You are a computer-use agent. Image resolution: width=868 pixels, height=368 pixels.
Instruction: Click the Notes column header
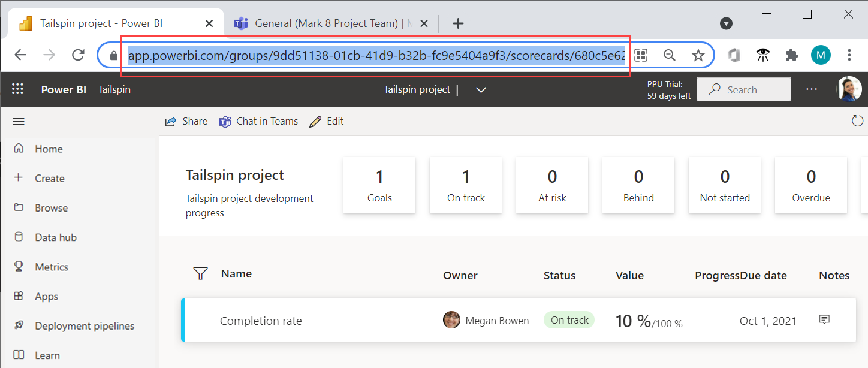click(x=834, y=276)
